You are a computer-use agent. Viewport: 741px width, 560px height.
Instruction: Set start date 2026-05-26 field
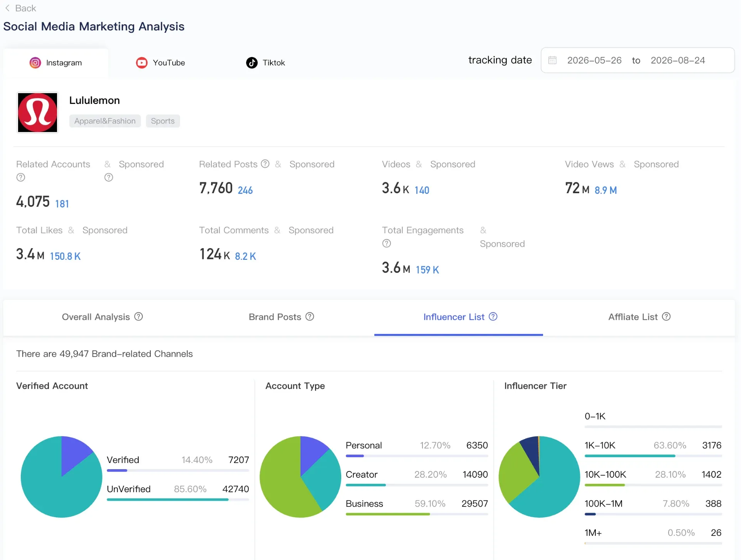594,60
